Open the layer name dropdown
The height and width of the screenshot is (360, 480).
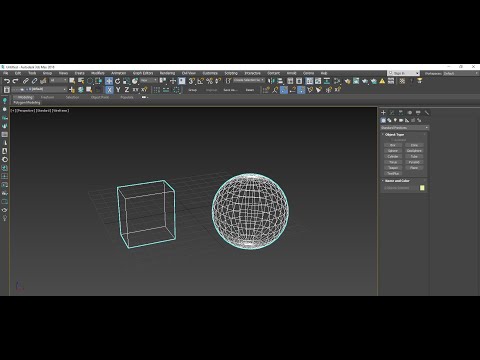pos(39,90)
